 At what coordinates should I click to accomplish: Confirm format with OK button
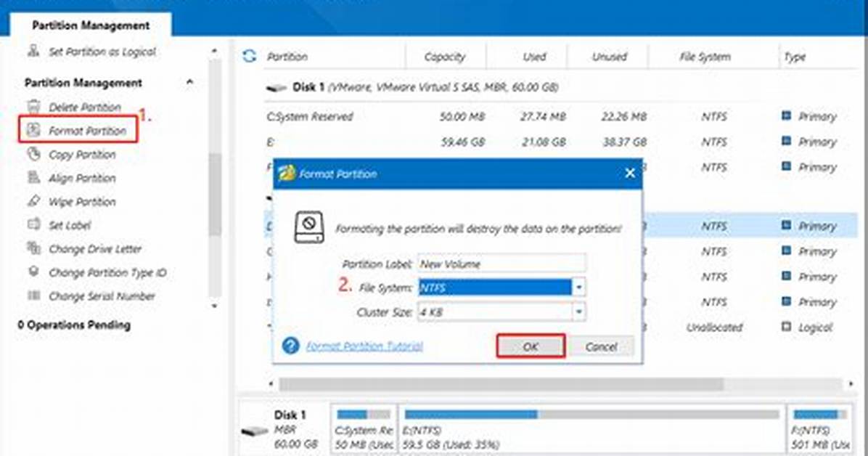coord(531,346)
